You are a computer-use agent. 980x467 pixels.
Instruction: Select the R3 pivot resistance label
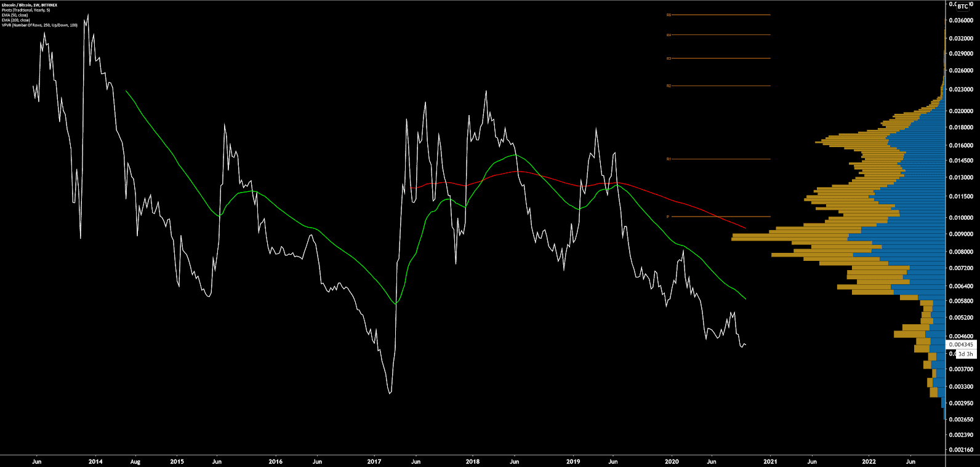[669, 58]
